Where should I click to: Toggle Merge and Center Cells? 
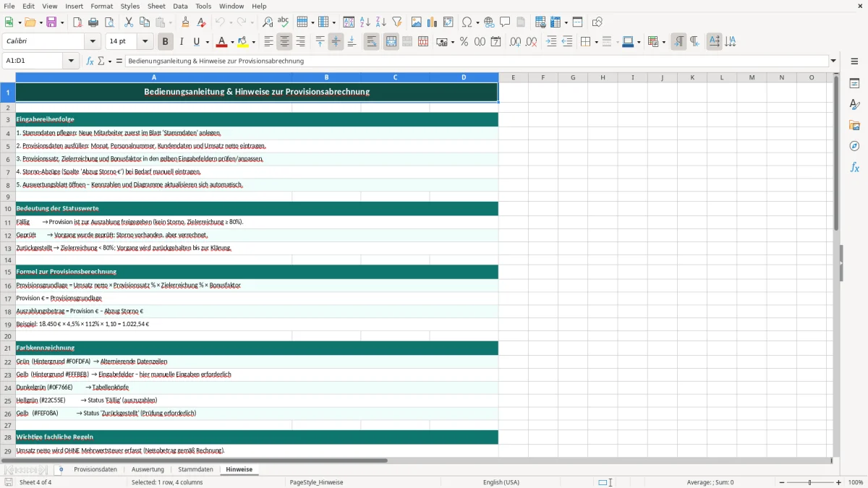pos(391,42)
